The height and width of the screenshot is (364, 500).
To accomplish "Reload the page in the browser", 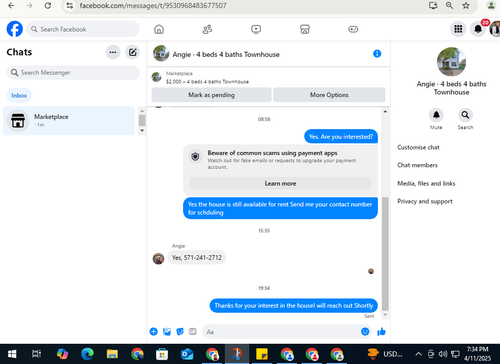I will pyautogui.click(x=48, y=6).
